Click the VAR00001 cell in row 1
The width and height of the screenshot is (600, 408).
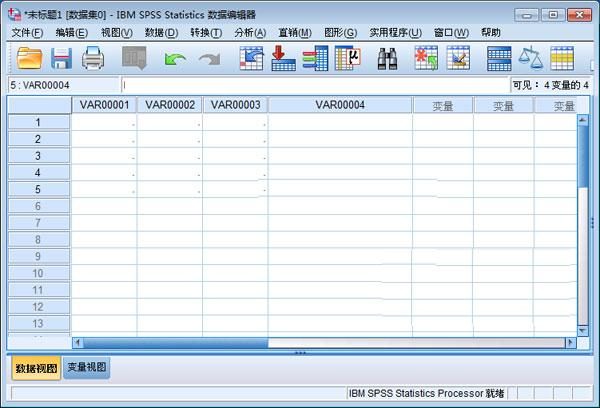tap(104, 122)
